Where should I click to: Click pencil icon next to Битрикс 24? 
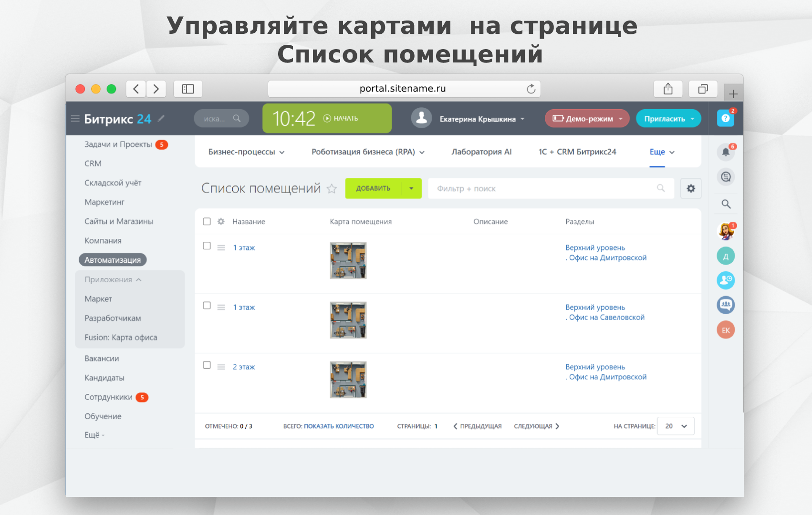(161, 118)
